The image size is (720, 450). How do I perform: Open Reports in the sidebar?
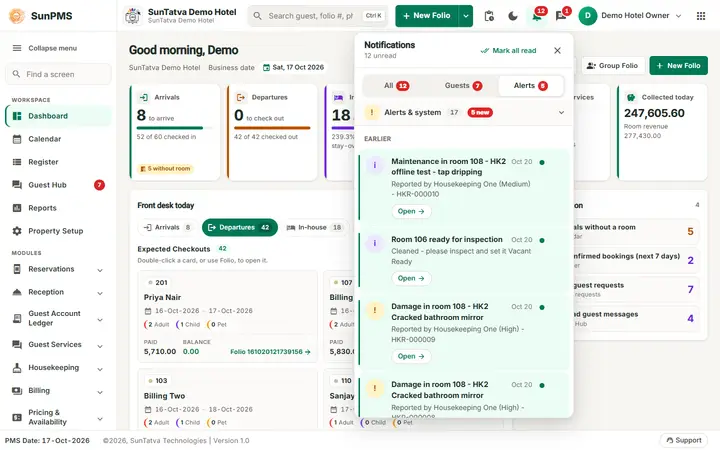(x=58, y=208)
